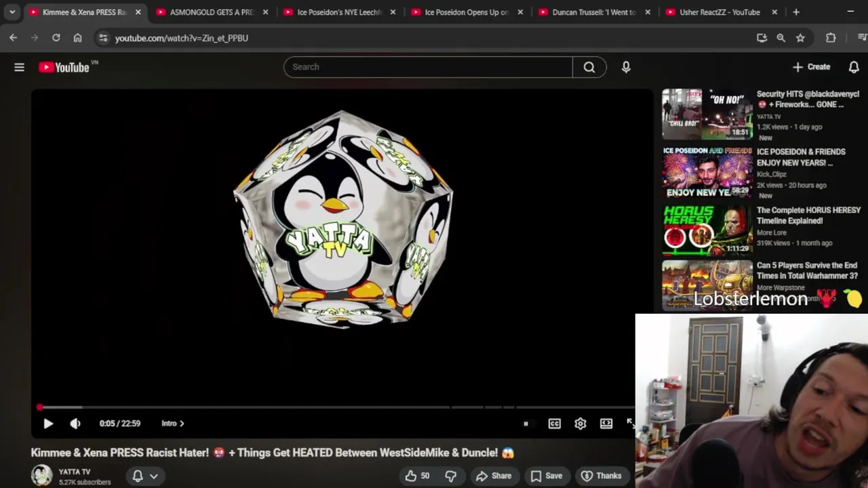Viewport: 868px width, 488px height.
Task: Focus the YouTube search field
Action: pos(429,67)
